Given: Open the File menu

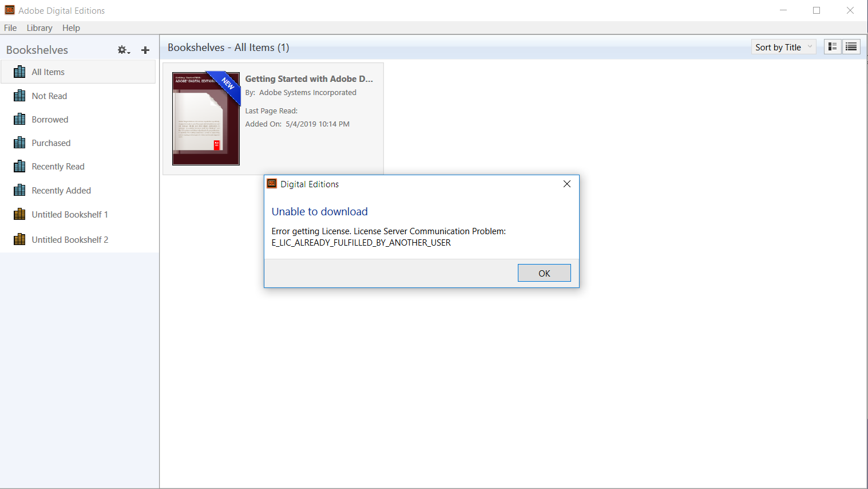Looking at the screenshot, I should coord(10,27).
